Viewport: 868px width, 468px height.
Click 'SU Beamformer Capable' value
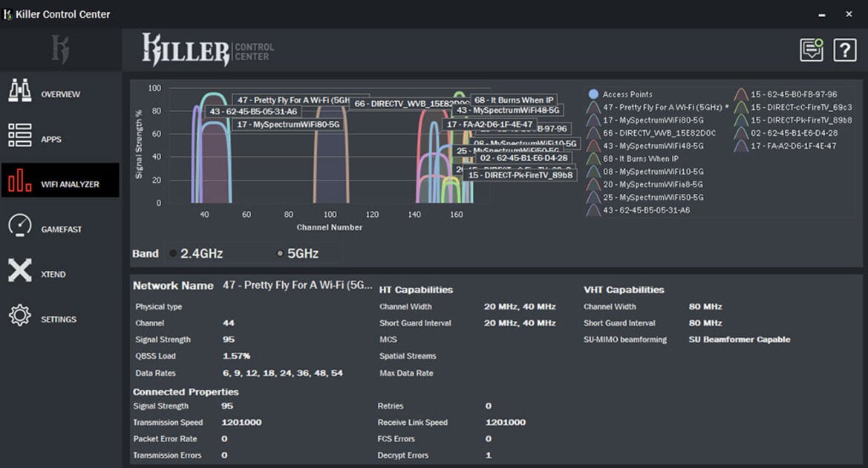[739, 339]
